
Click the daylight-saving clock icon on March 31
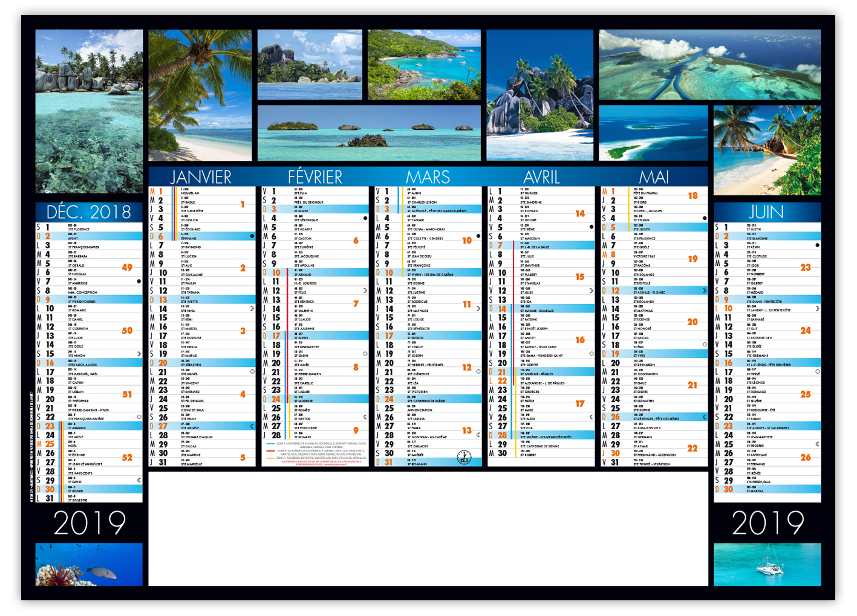click(x=464, y=457)
